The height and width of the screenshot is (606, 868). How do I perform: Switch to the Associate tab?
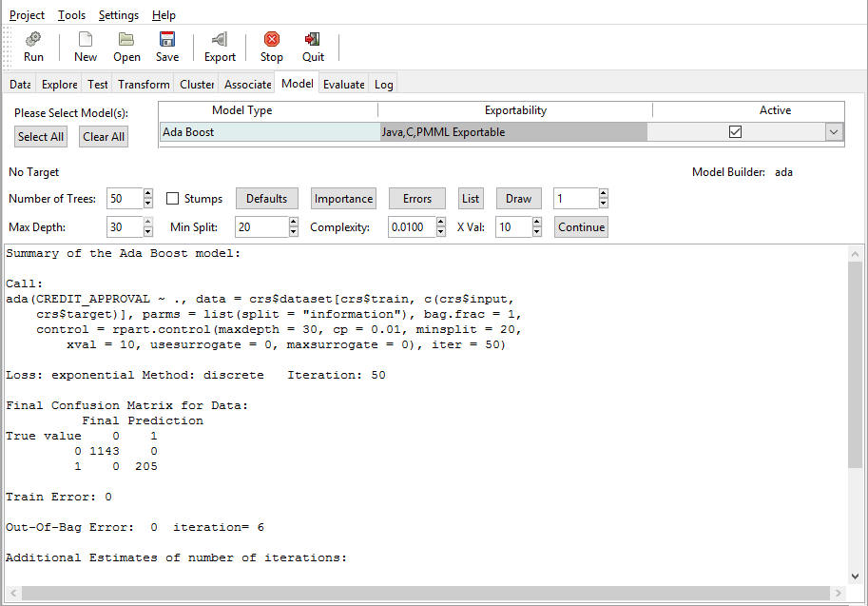coord(247,85)
